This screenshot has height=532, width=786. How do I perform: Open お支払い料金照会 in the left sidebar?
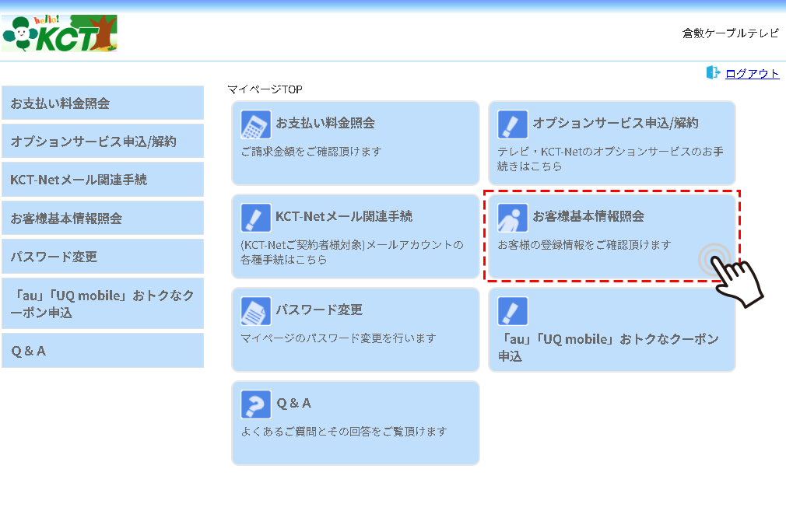point(102,103)
